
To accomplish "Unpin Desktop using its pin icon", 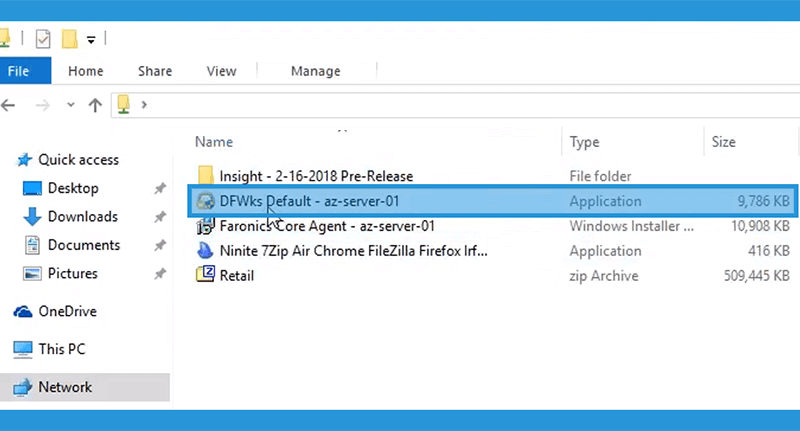I will tap(160, 188).
